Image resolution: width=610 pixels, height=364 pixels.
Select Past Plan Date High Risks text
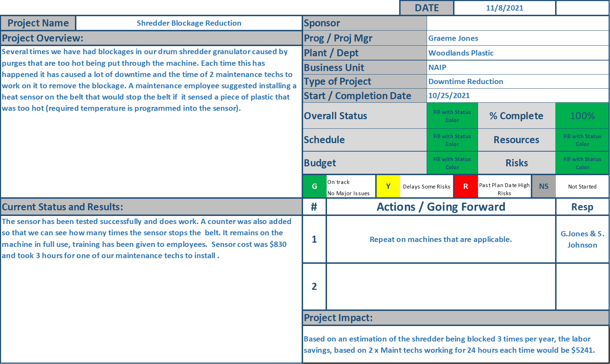pos(504,189)
